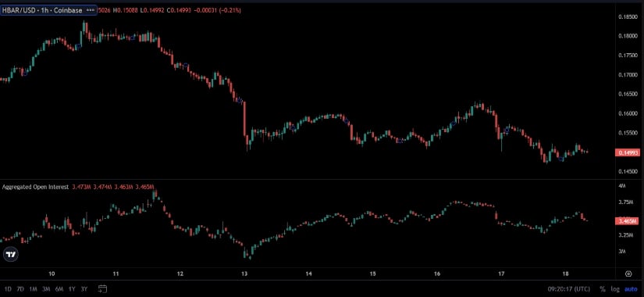Toggle log scale mode
This screenshot has width=644, height=297.
coord(615,288)
